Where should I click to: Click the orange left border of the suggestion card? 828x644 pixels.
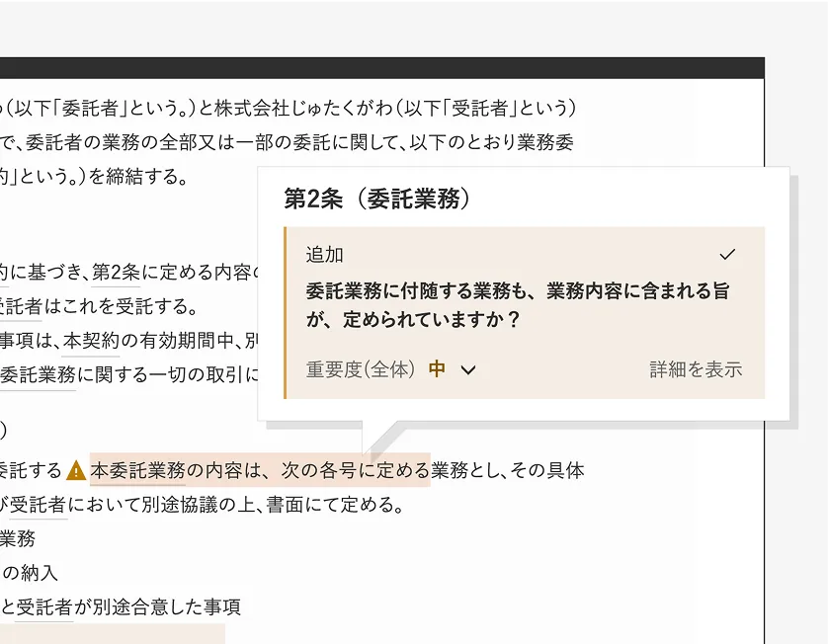pyautogui.click(x=286, y=312)
